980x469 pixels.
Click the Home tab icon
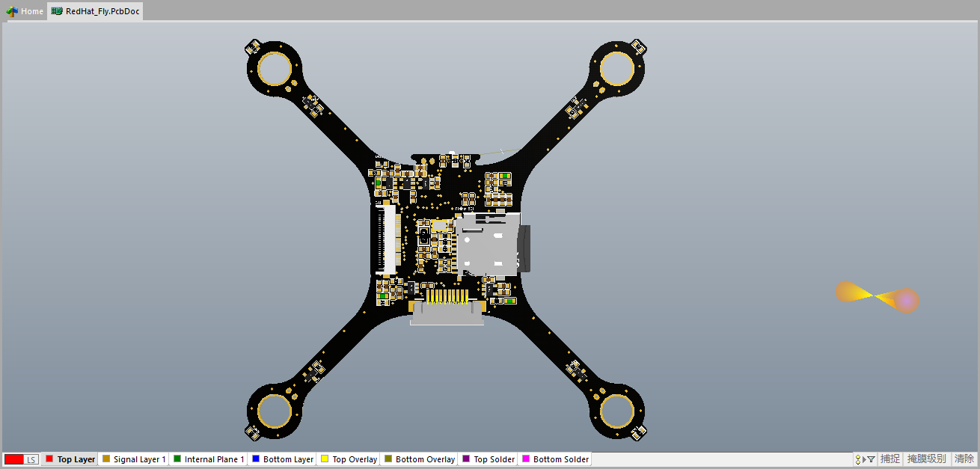12,11
